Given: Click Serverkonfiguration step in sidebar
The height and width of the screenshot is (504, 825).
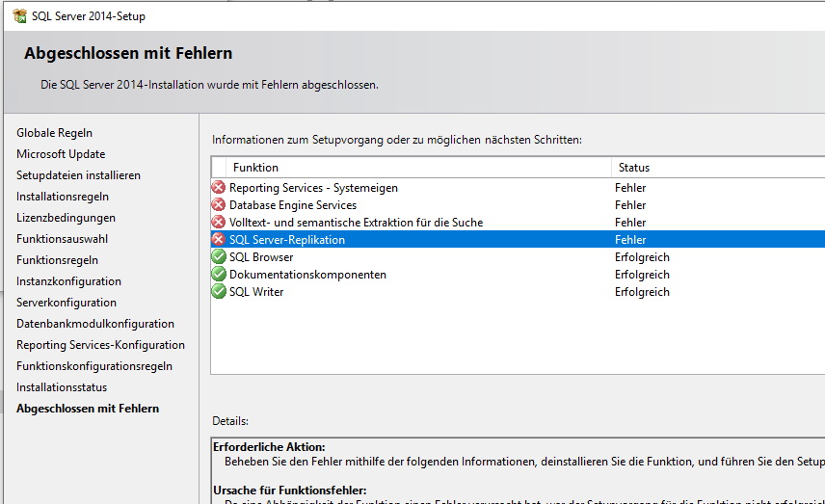Looking at the screenshot, I should pos(67,303).
